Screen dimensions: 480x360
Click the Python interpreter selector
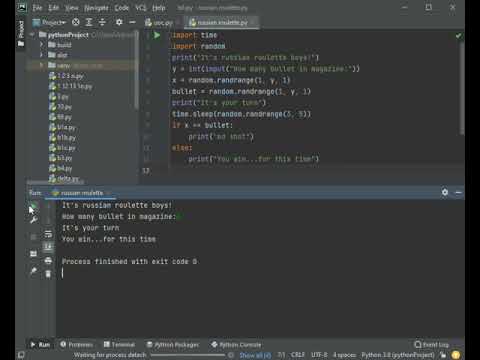point(398,355)
